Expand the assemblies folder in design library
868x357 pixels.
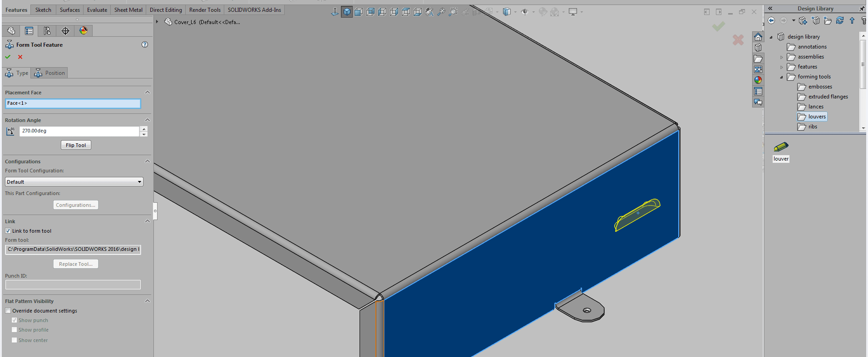782,57
